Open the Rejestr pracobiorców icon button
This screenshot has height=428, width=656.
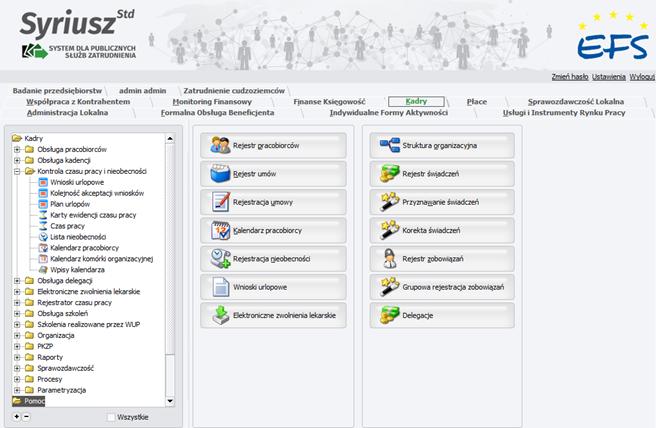(220, 145)
